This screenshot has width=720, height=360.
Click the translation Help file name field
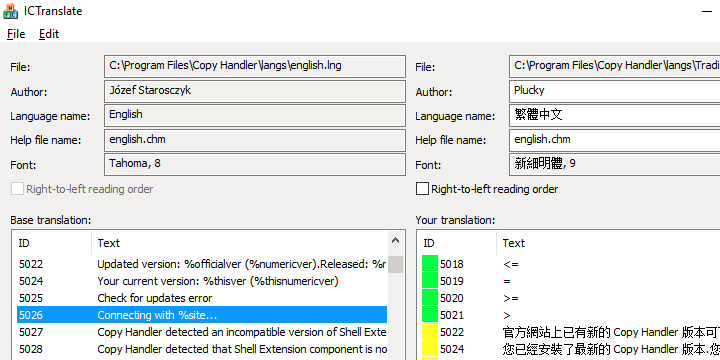coord(614,140)
